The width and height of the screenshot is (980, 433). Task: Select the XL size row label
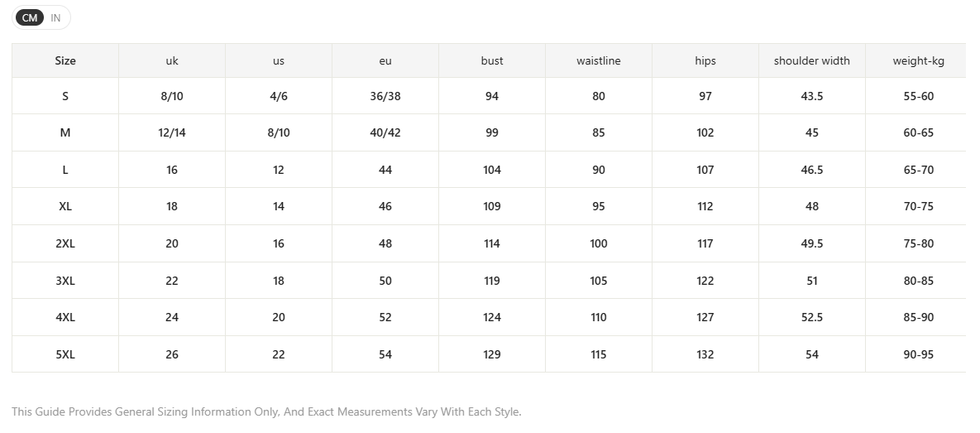coord(65,206)
